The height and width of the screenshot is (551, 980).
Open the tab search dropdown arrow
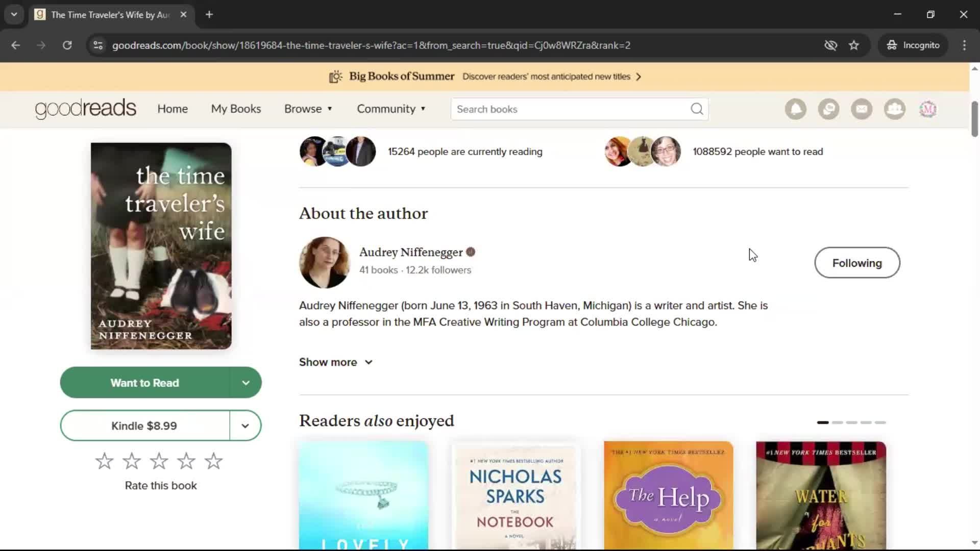pyautogui.click(x=14, y=14)
